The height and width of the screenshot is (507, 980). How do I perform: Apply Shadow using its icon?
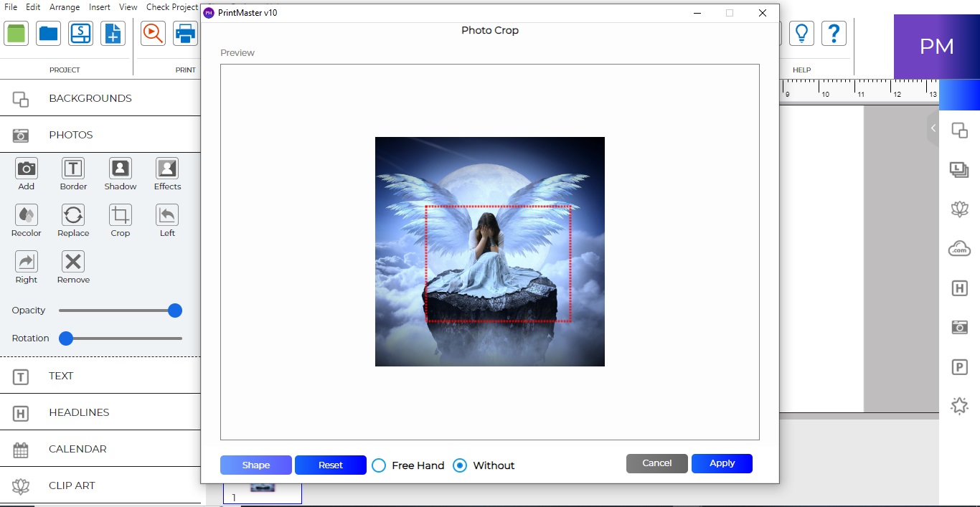tap(120, 169)
